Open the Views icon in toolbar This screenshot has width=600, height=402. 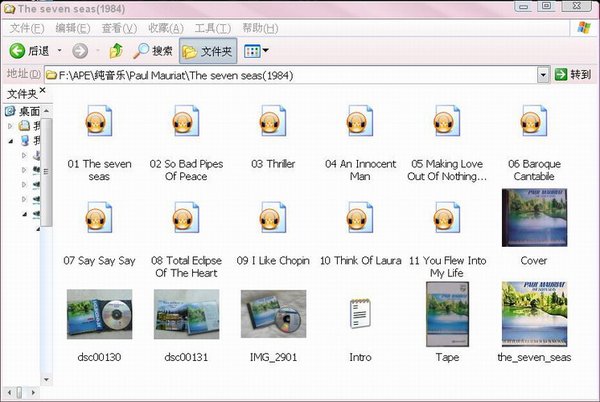tap(252, 51)
